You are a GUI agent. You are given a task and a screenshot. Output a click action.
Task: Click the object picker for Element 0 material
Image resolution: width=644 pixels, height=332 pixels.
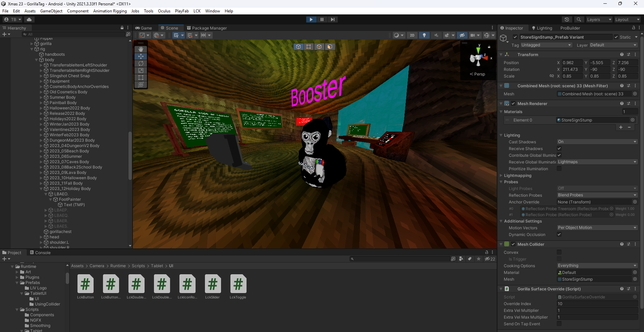633,120
